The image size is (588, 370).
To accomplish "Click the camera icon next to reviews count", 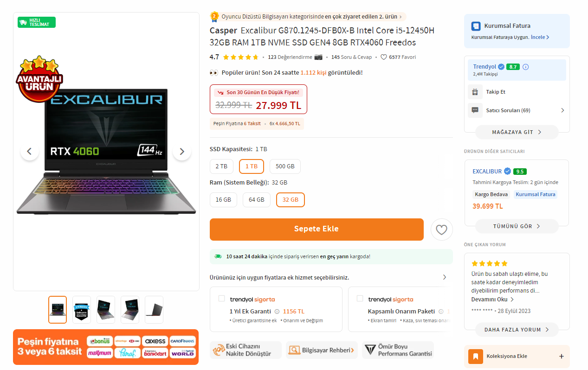I will [318, 57].
